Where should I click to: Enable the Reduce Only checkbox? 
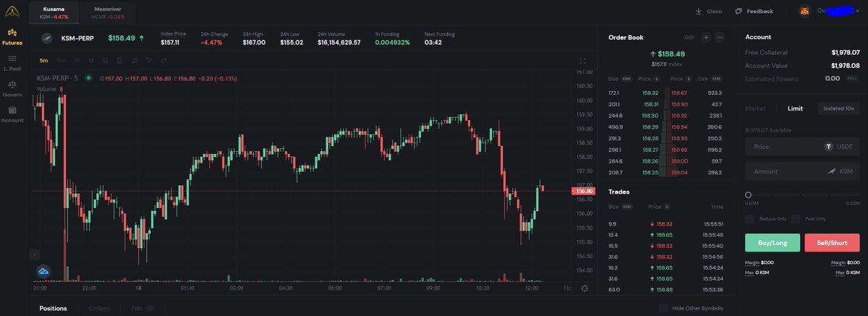coord(750,218)
